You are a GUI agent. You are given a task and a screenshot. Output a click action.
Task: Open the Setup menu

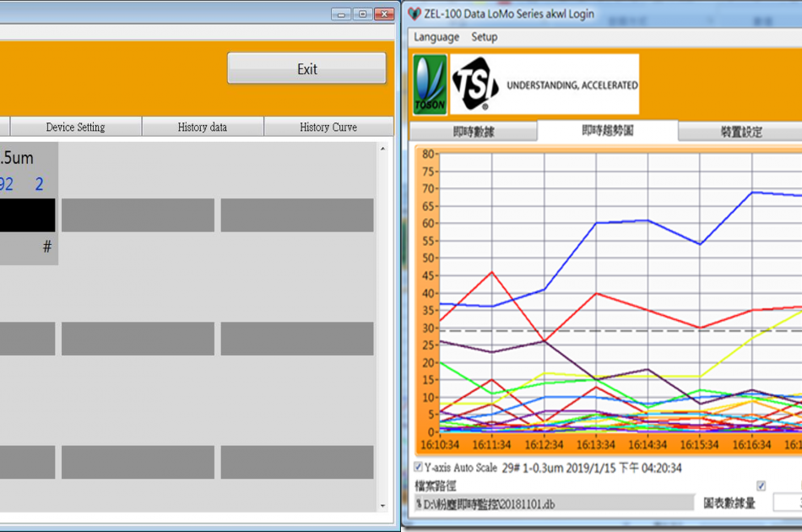pos(484,37)
